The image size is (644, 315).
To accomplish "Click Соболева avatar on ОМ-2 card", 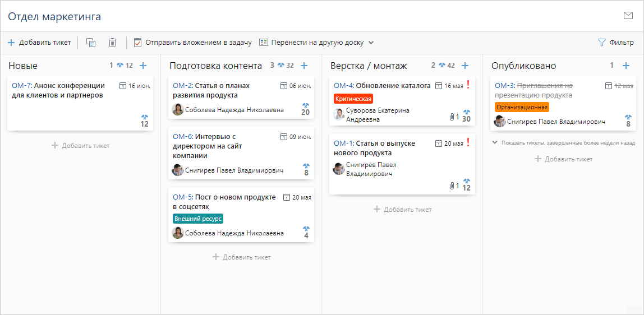I will tap(178, 109).
